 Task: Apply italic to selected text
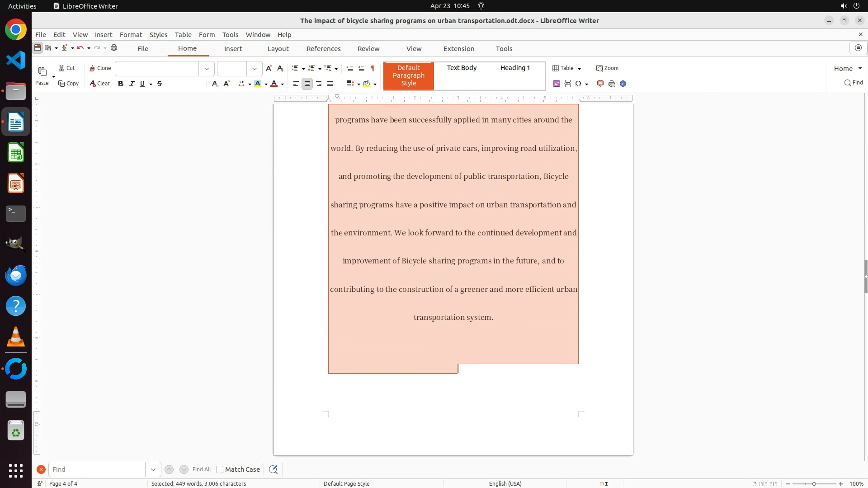132,84
